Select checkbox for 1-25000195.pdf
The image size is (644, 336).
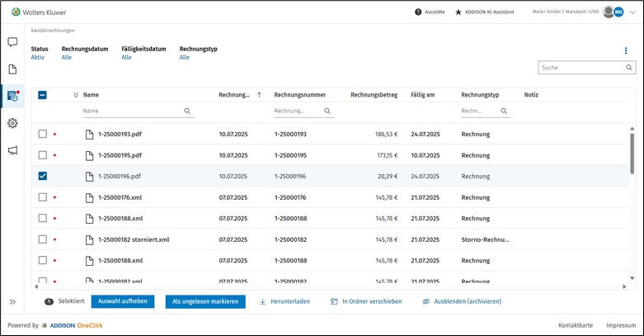click(x=42, y=155)
